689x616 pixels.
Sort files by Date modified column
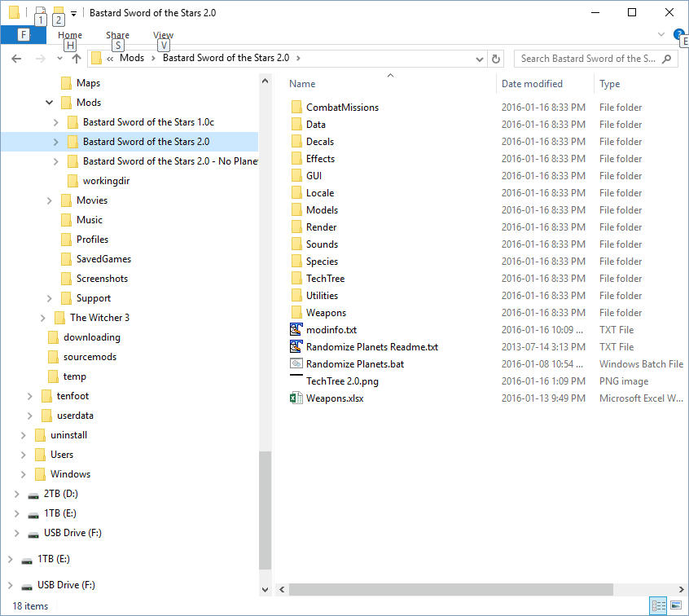pyautogui.click(x=532, y=84)
